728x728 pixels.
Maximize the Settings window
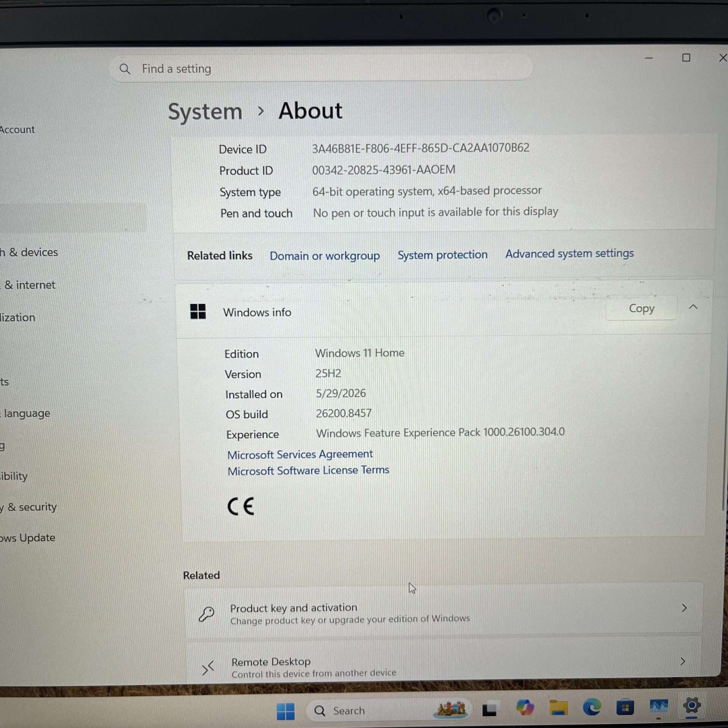(x=686, y=58)
